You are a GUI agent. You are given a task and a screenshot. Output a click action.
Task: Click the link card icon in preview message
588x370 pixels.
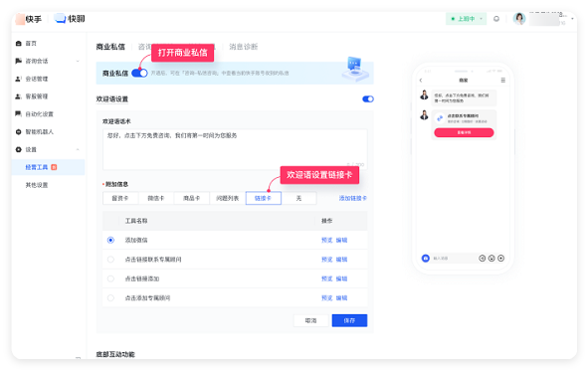pos(440,118)
